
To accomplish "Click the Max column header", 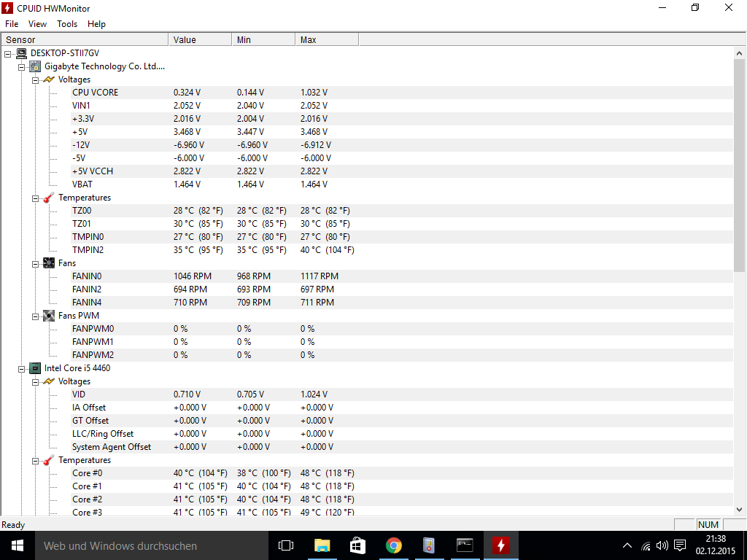I will (327, 39).
